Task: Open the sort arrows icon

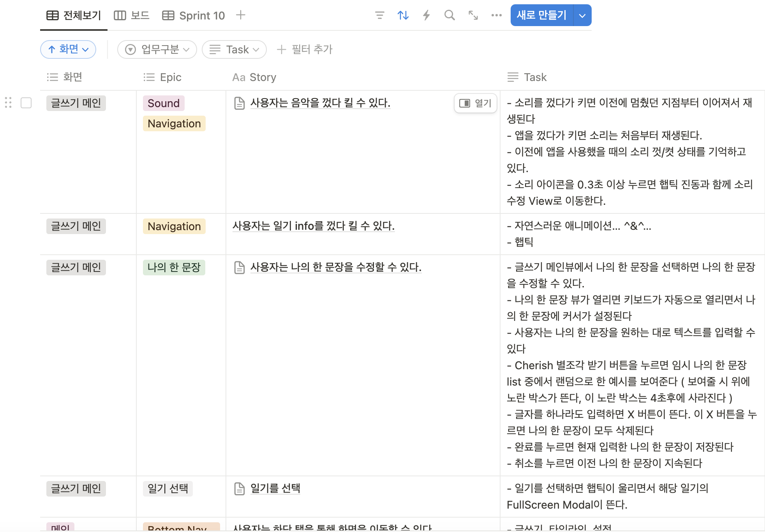Action: pyautogui.click(x=403, y=16)
